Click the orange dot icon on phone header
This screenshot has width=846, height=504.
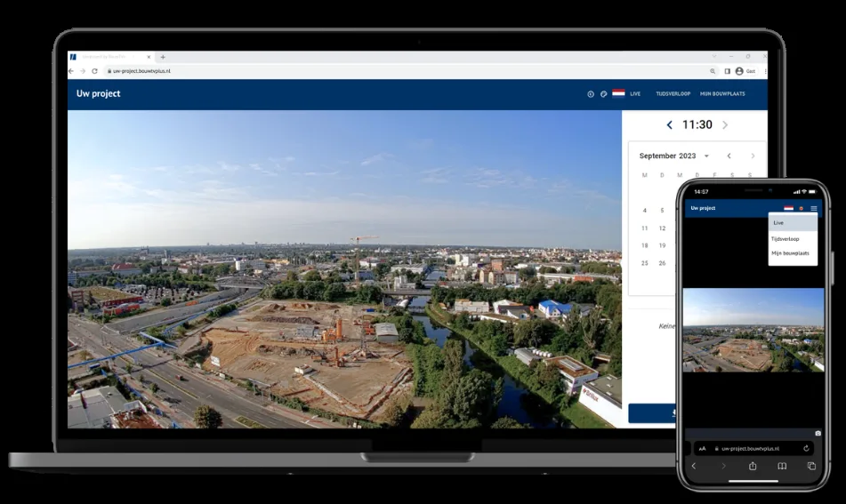click(x=802, y=208)
